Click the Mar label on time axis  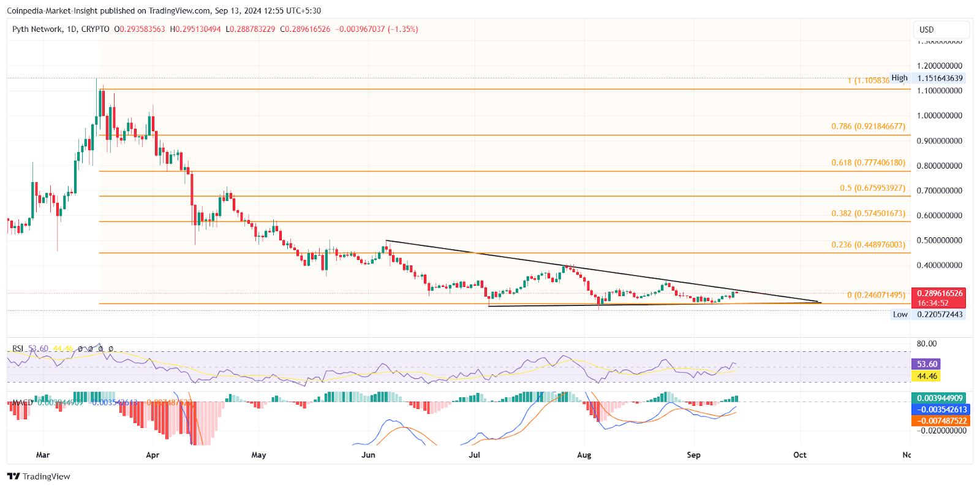click(43, 455)
